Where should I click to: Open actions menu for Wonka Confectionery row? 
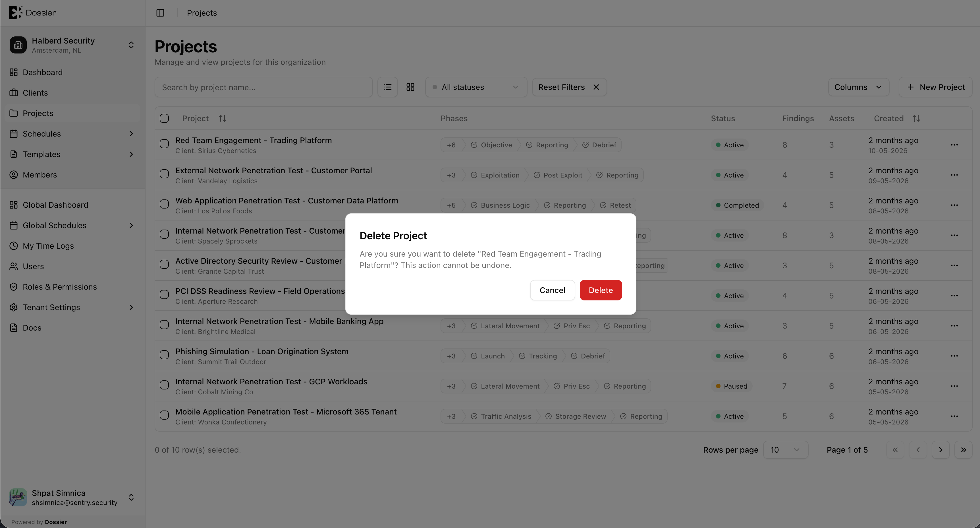click(x=954, y=416)
